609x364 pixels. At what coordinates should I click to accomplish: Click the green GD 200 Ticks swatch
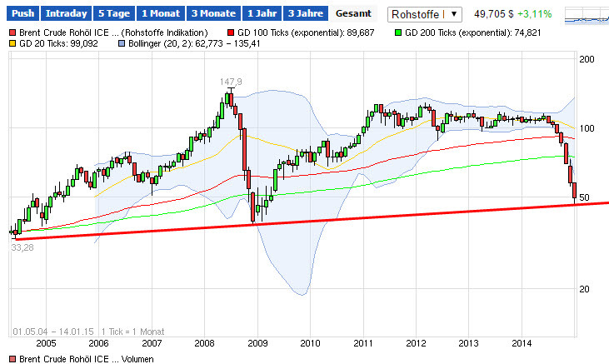coord(398,32)
